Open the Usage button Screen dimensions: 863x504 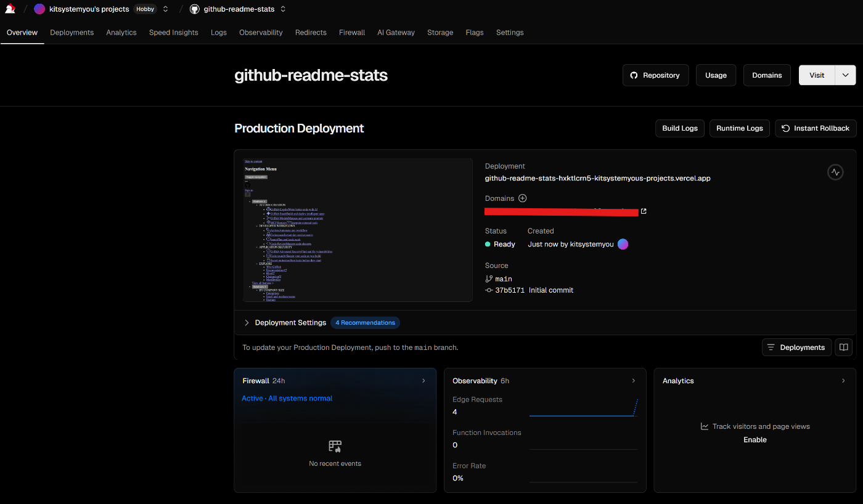point(716,75)
